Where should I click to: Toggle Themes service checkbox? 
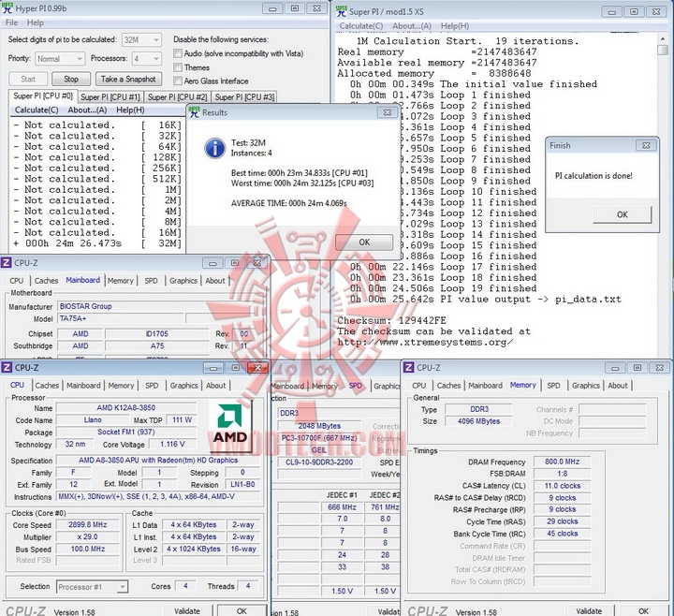(178, 67)
